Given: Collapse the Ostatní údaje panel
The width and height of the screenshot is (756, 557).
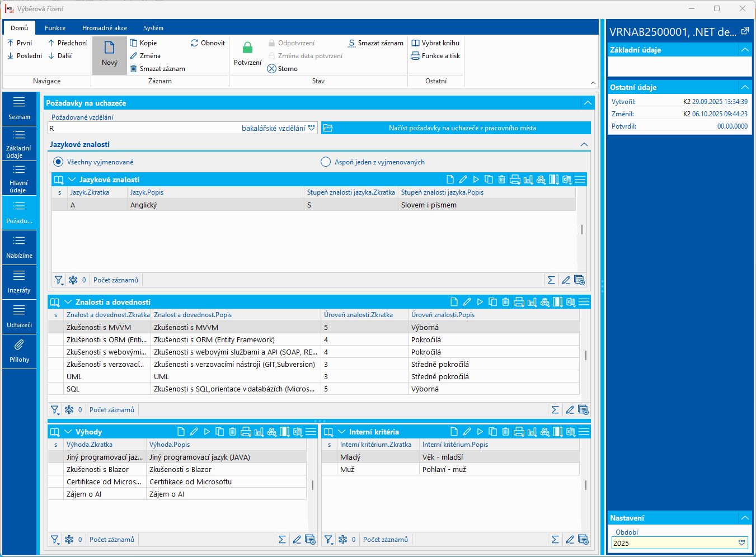Looking at the screenshot, I should (x=745, y=87).
